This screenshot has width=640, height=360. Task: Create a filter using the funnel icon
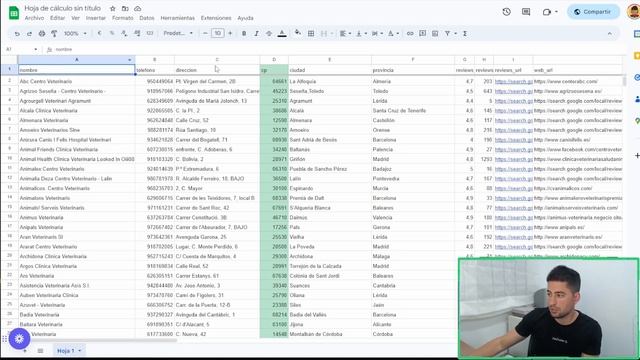point(447,33)
